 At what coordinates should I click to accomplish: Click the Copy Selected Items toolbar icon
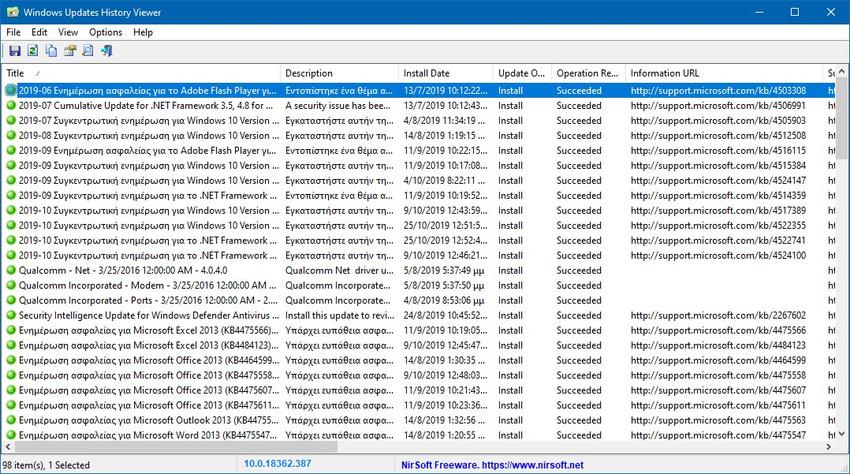click(51, 51)
